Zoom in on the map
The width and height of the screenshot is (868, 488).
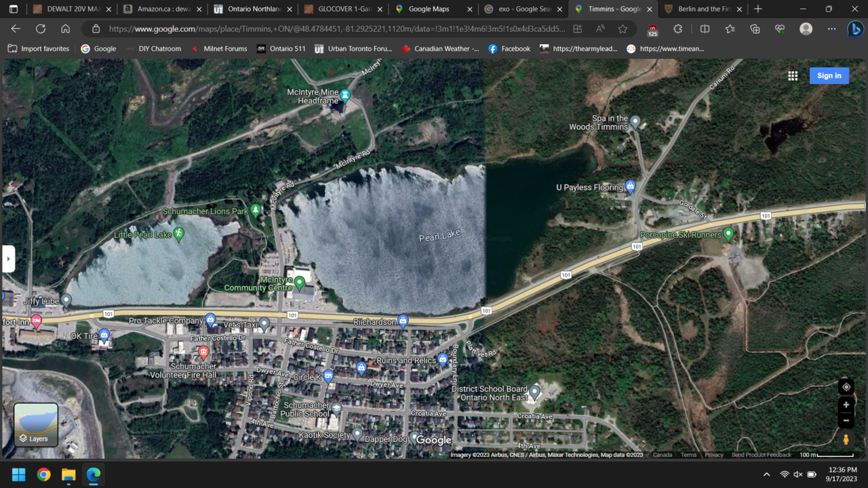tap(846, 405)
